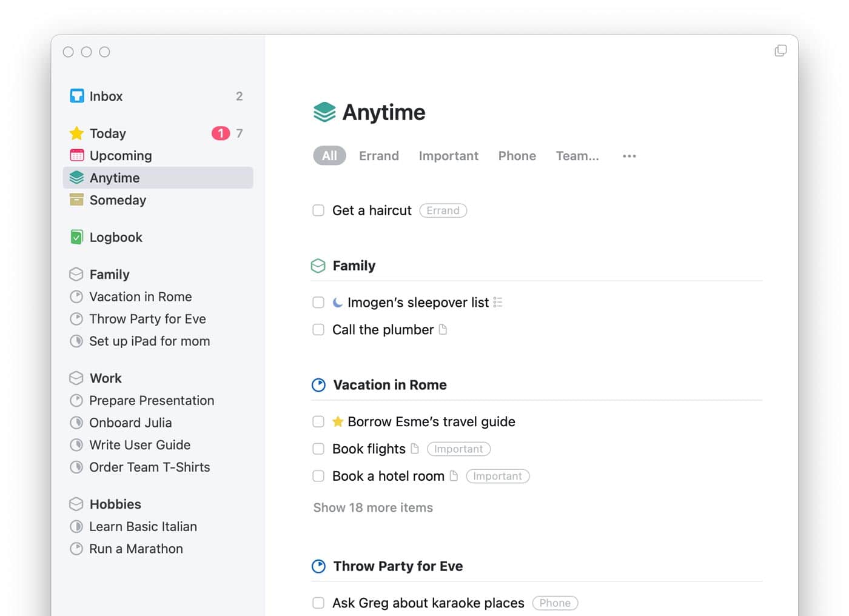The width and height of the screenshot is (849, 616).
Task: Click the moon icon on Imogen's sleepover list
Action: coord(338,302)
